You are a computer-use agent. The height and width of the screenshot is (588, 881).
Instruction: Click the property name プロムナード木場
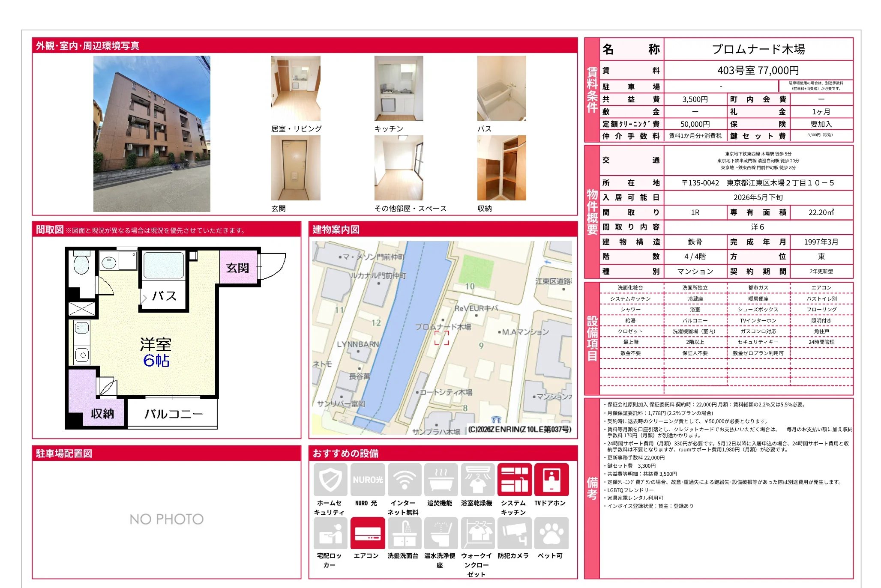(758, 49)
